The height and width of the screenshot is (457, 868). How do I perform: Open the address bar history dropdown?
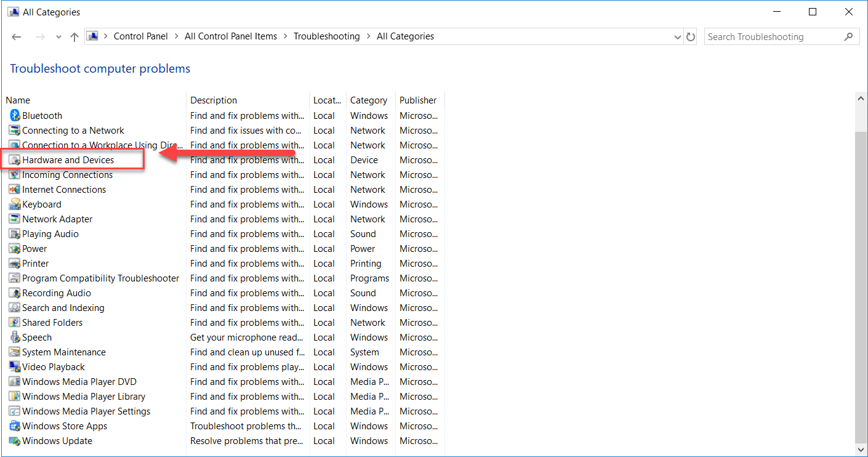(678, 37)
